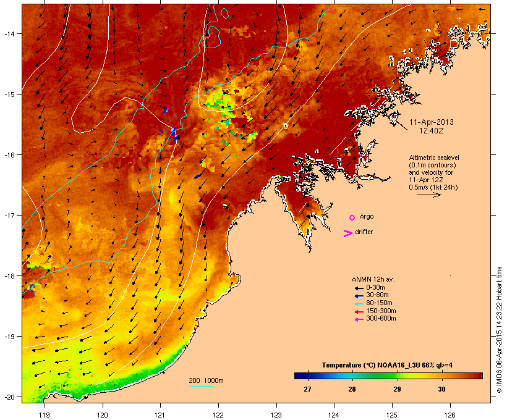Image resolution: width=507 pixels, height=420 pixels.
Task: Click the '150-300m' depth label
Action: tap(381, 311)
